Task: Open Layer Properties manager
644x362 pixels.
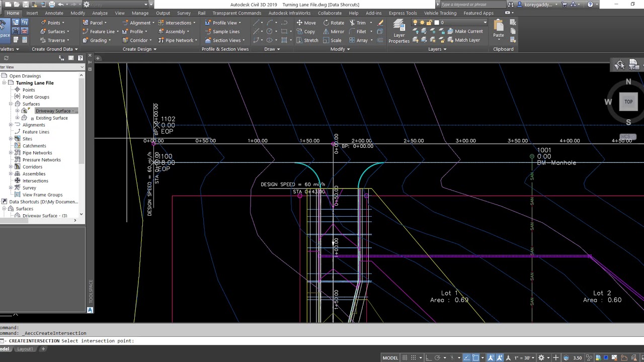Action: click(x=399, y=32)
